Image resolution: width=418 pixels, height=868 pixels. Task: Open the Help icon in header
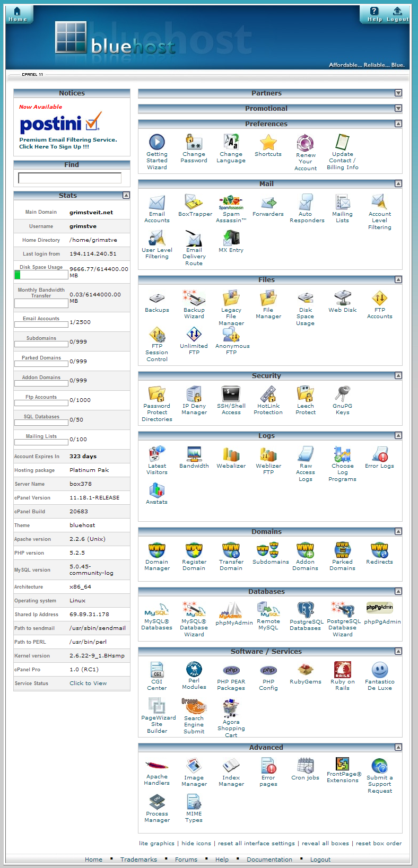[x=375, y=14]
